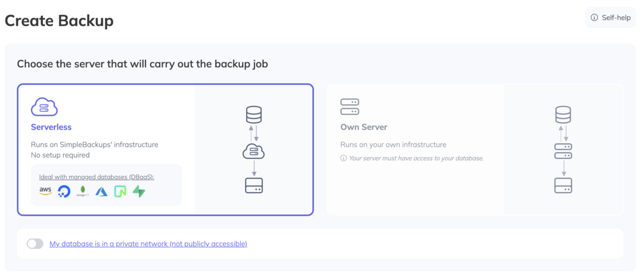
Task: Click the info icon beside server access note
Action: click(x=343, y=158)
